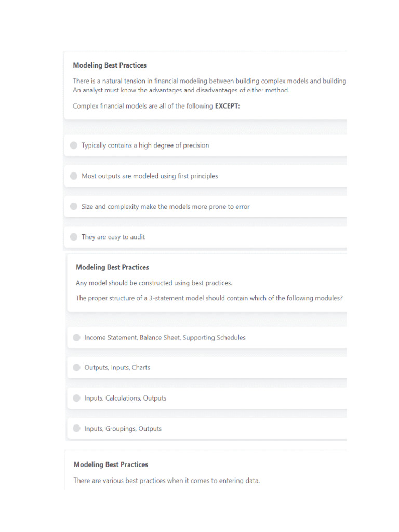Click the 'Inputs, Groupings, Outputs' answer label
399x532 pixels.
(x=123, y=429)
